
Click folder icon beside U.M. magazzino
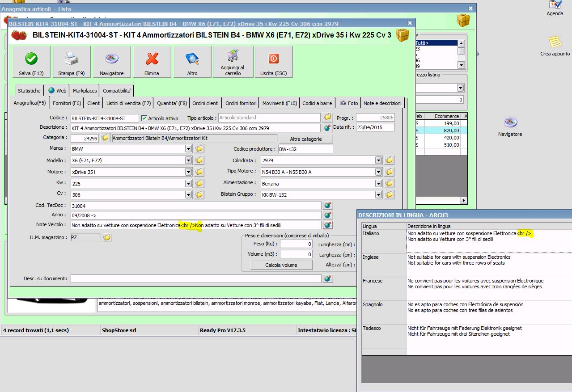pos(107,238)
